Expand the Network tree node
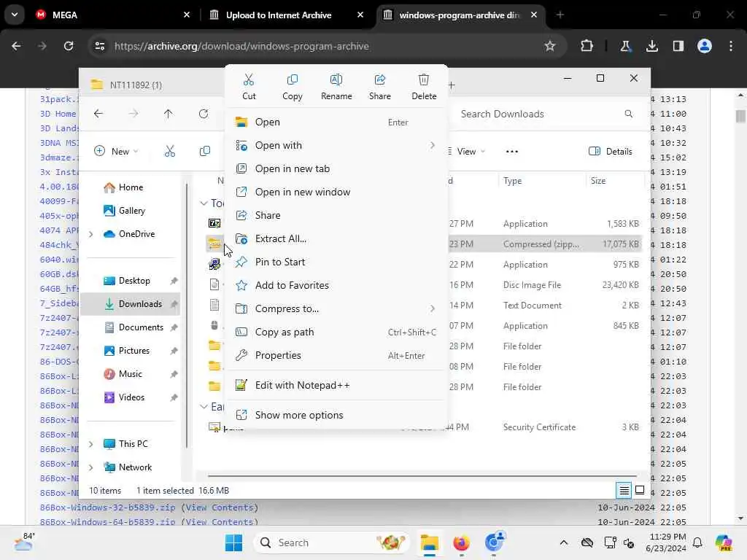747x560 pixels. click(91, 467)
